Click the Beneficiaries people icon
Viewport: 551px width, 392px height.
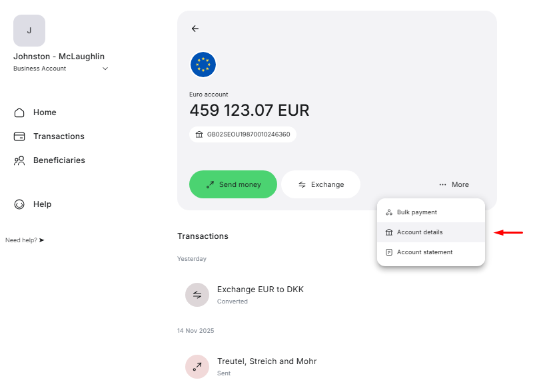[19, 160]
